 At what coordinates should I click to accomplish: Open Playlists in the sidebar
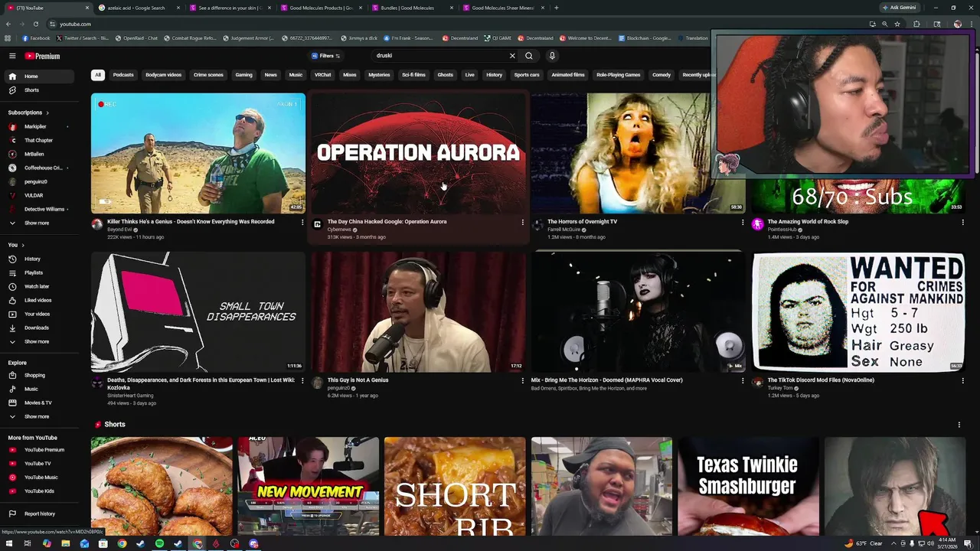(38, 272)
